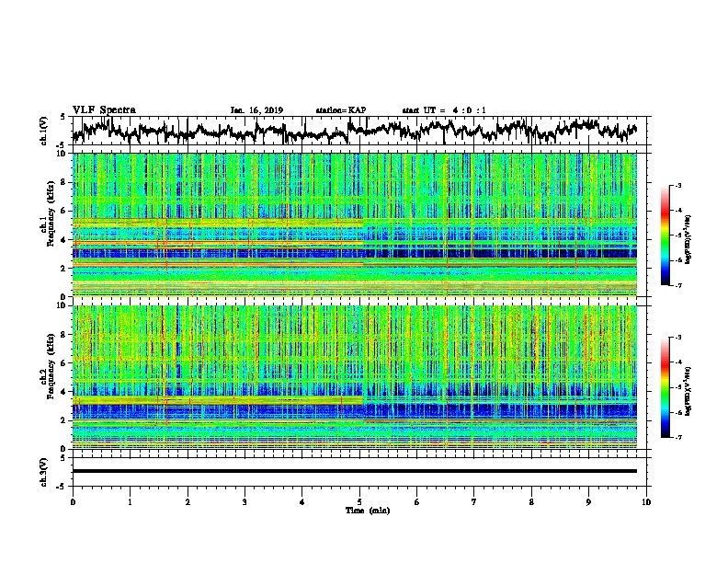Click the time axis tick label '10'

pyautogui.click(x=646, y=502)
